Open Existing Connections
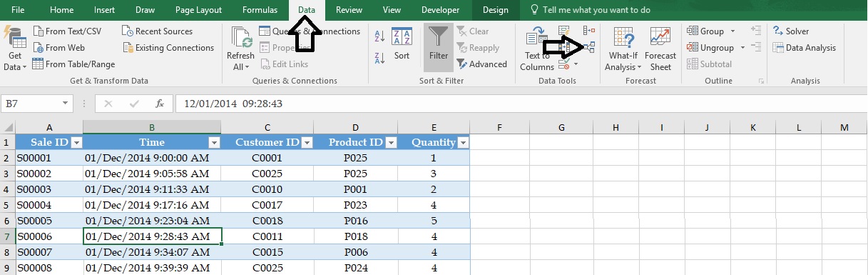 [x=168, y=48]
